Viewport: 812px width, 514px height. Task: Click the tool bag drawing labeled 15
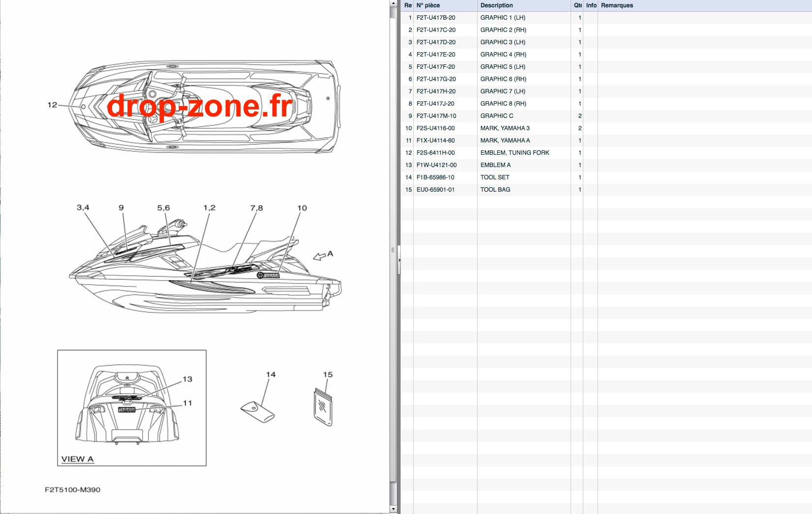323,407
